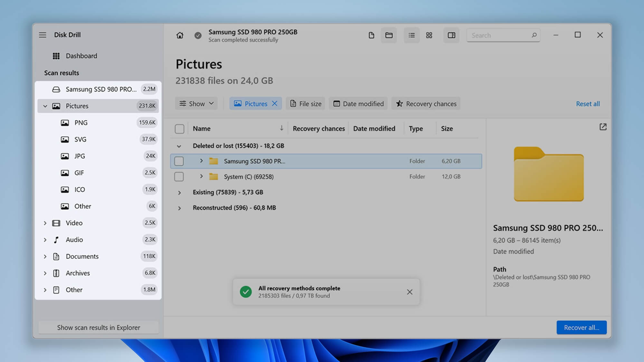The width and height of the screenshot is (644, 362).
Task: Collapse the Deleted or lost group
Action: tap(179, 146)
